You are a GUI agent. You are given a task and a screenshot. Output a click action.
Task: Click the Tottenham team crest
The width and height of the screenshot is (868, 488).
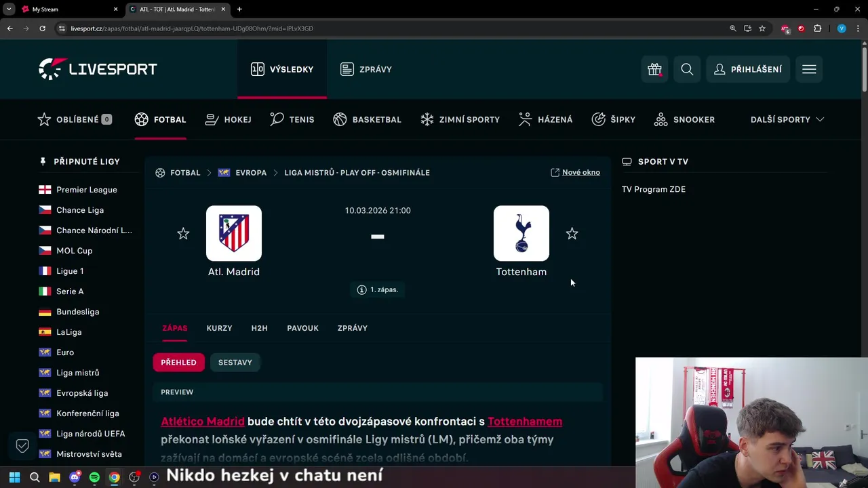521,233
